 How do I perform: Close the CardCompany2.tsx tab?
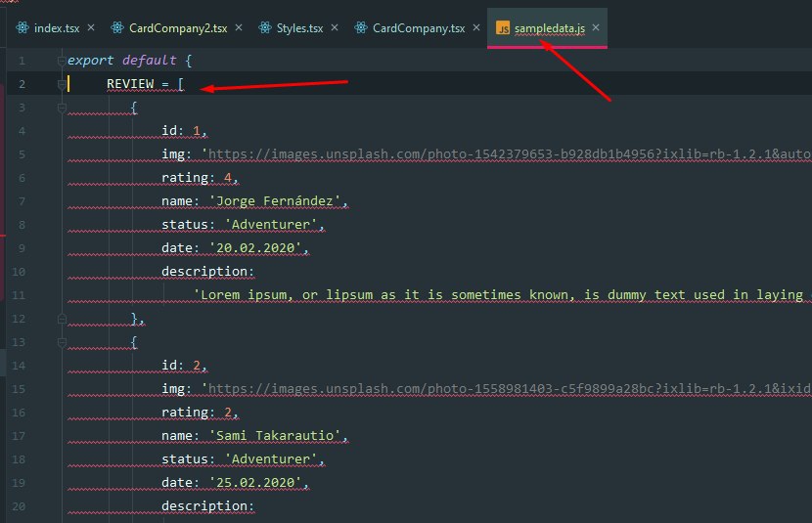pos(239,27)
